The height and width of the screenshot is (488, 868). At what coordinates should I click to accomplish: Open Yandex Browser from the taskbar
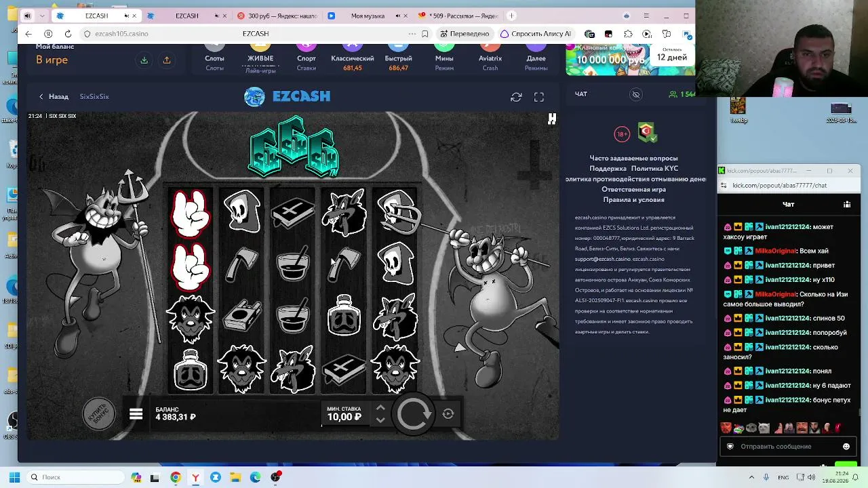pyautogui.click(x=195, y=477)
